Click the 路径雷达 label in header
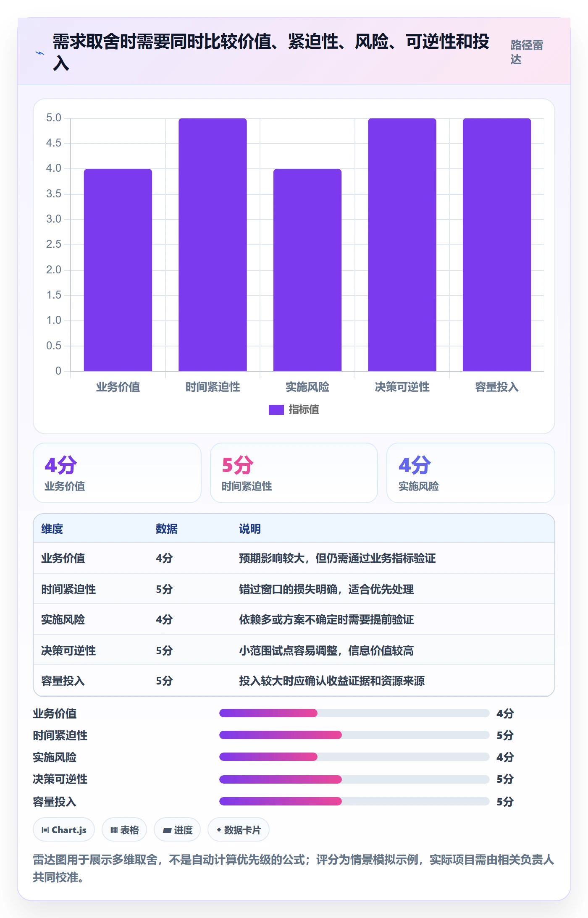The height and width of the screenshot is (918, 588). (527, 52)
